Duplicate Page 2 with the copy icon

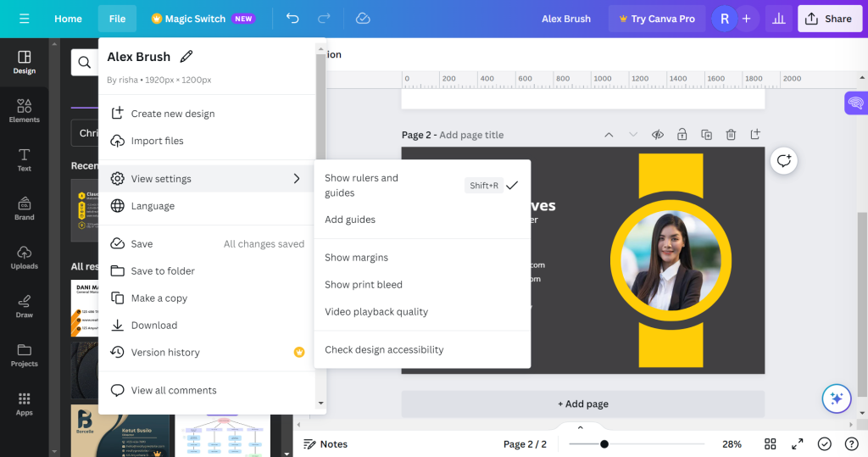(706, 135)
